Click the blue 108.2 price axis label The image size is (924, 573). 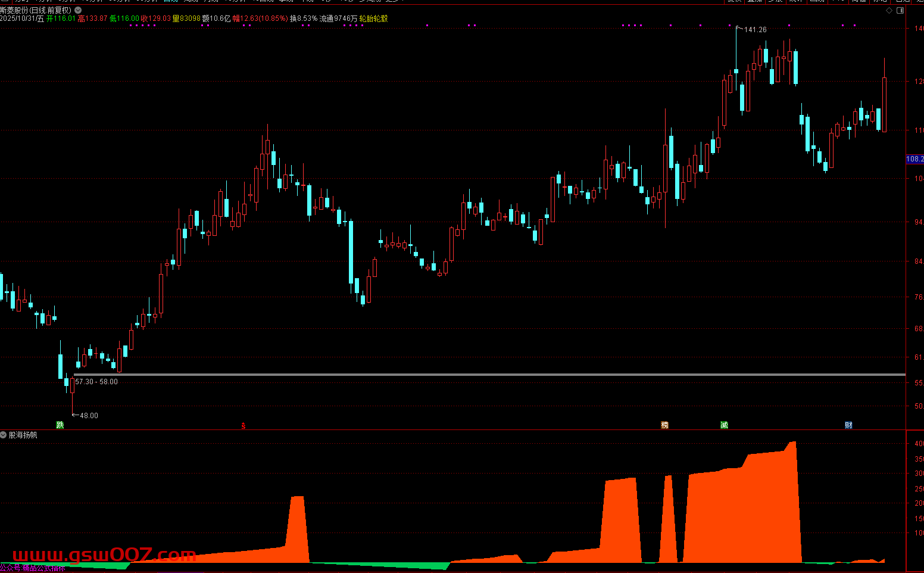(914, 159)
